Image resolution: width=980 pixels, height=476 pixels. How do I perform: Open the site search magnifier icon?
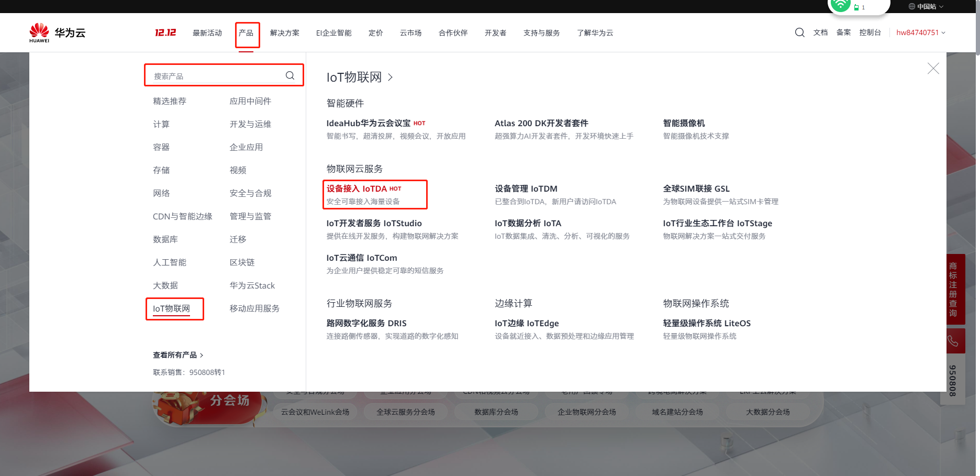[799, 32]
